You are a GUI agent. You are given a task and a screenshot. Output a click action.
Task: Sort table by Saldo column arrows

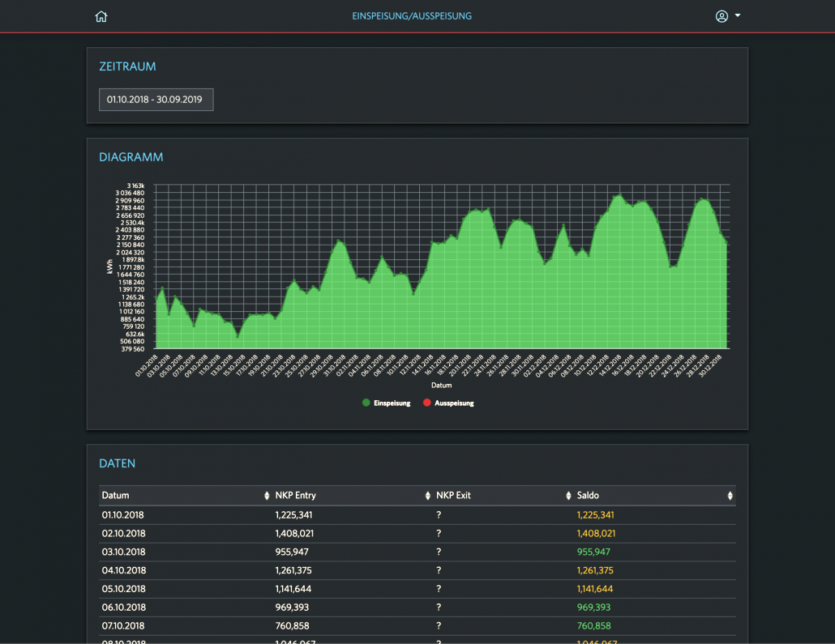(x=730, y=496)
